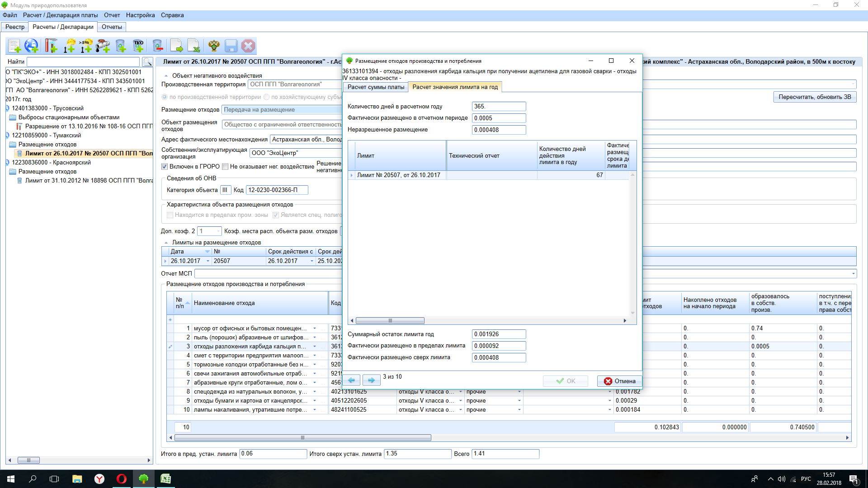The height and width of the screenshot is (488, 868).
Task: Click the search magnifier next to Найти field
Action: [x=147, y=62]
